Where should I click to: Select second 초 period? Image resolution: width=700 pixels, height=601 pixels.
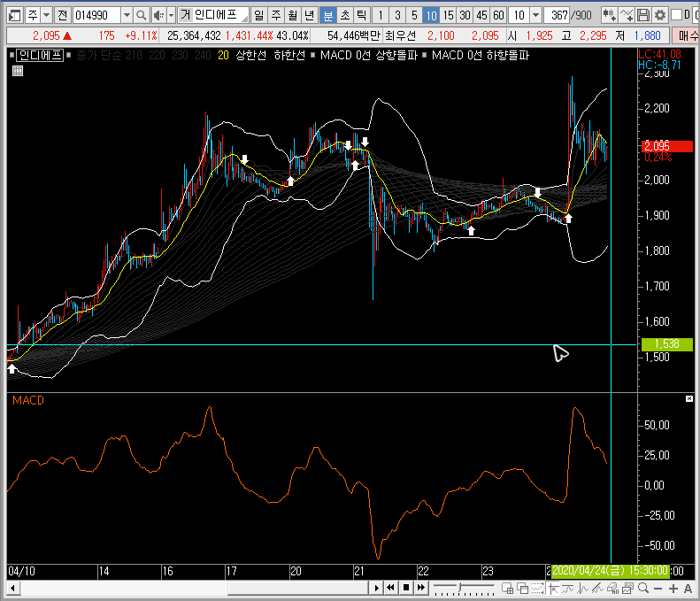(x=345, y=16)
